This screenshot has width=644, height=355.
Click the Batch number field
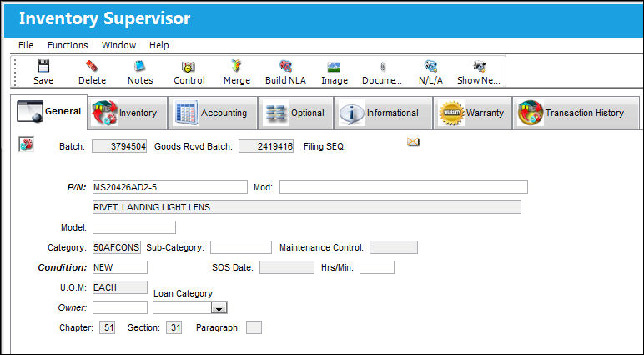119,146
